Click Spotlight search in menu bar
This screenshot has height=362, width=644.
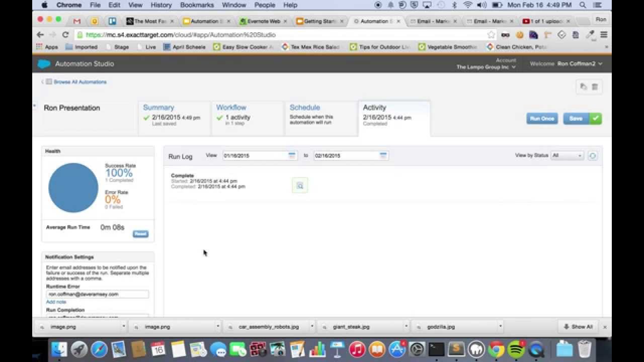pyautogui.click(x=583, y=5)
